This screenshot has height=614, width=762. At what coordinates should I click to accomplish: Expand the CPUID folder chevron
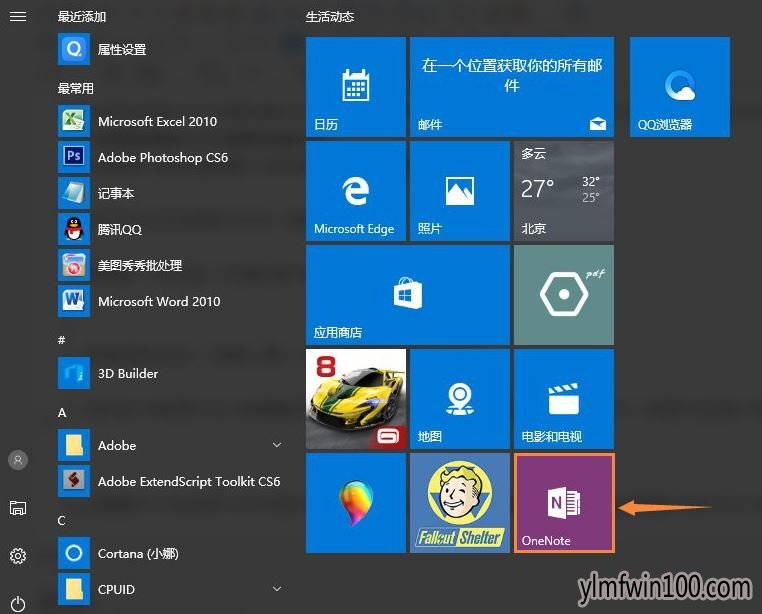pyautogui.click(x=277, y=589)
